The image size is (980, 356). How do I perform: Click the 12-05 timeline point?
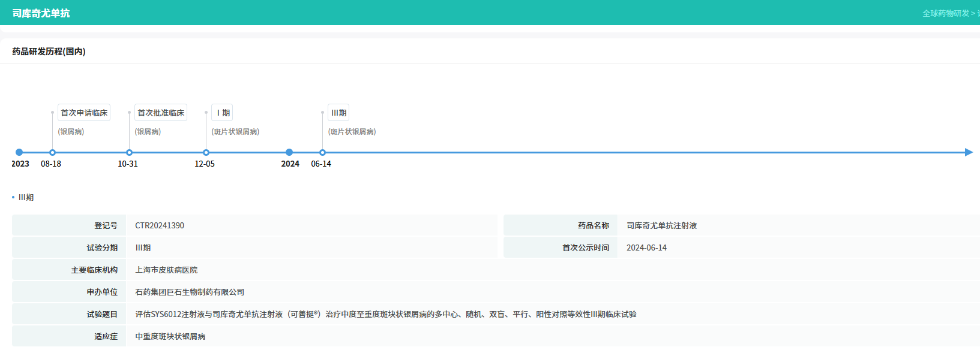[206, 152]
